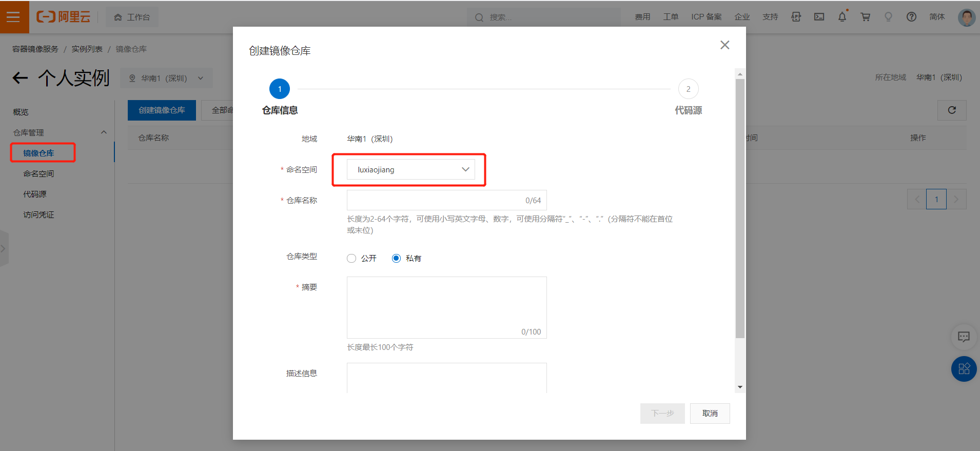Open the chat feedback icon

[964, 337]
